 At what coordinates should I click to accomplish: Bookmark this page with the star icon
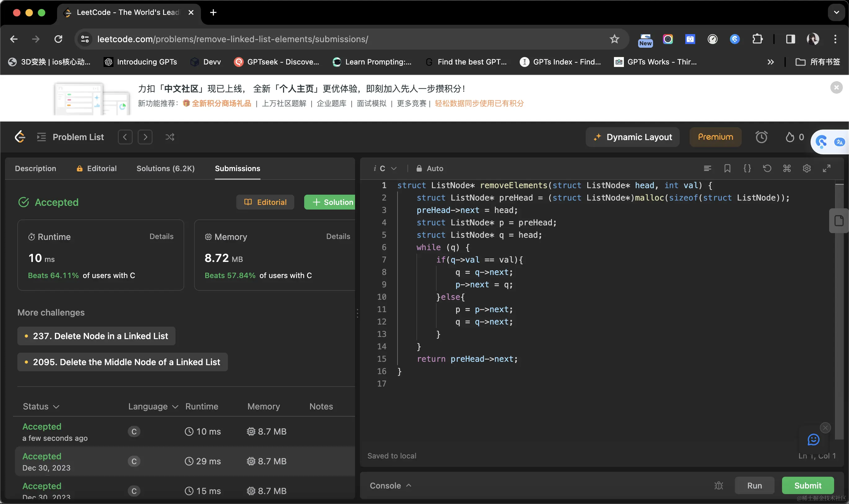point(614,39)
